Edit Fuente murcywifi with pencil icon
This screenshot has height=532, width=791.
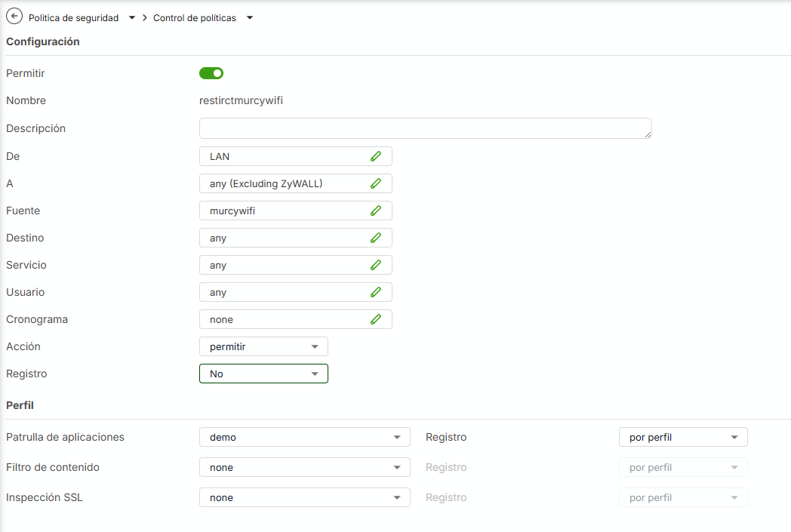pos(376,211)
